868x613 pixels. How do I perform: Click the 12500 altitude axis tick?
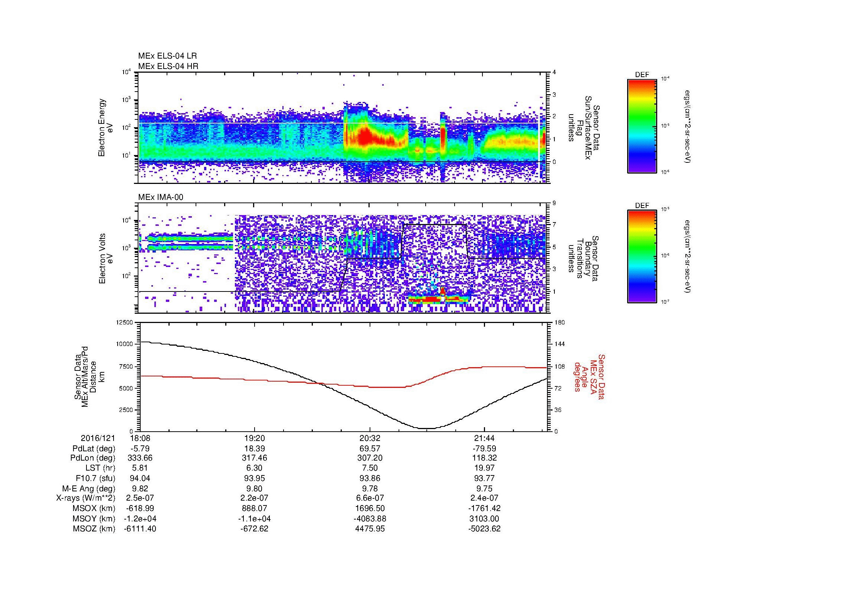point(125,322)
